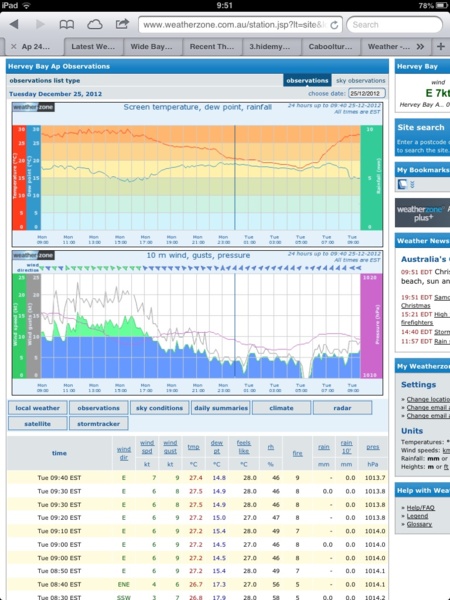Click the Legend link

(417, 516)
